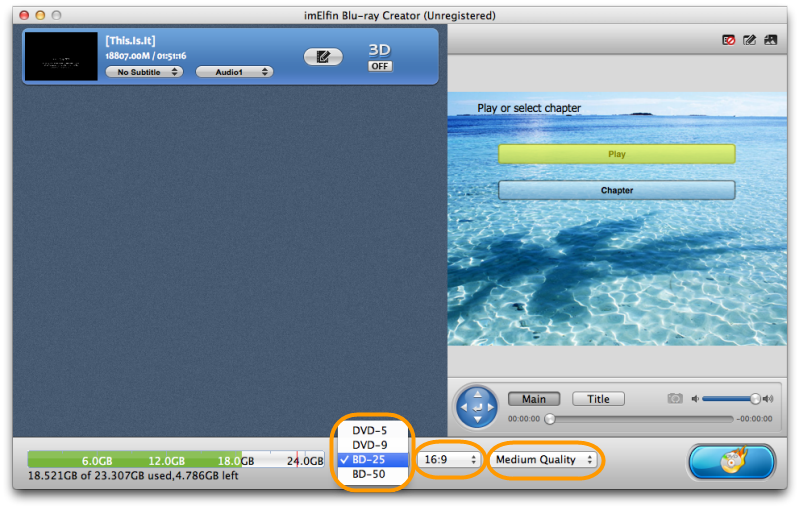Image resolution: width=800 pixels, height=508 pixels.
Task: Select DVD-5 disc type
Action: pos(372,430)
